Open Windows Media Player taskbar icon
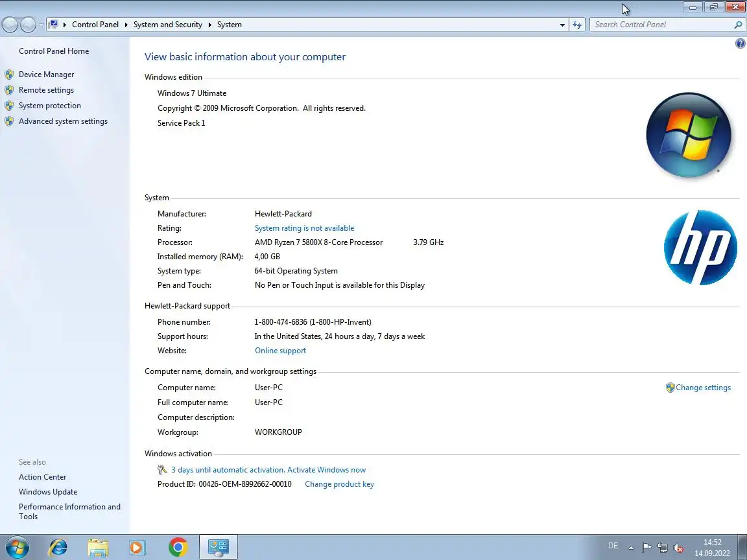The height and width of the screenshot is (560, 747). [137, 548]
